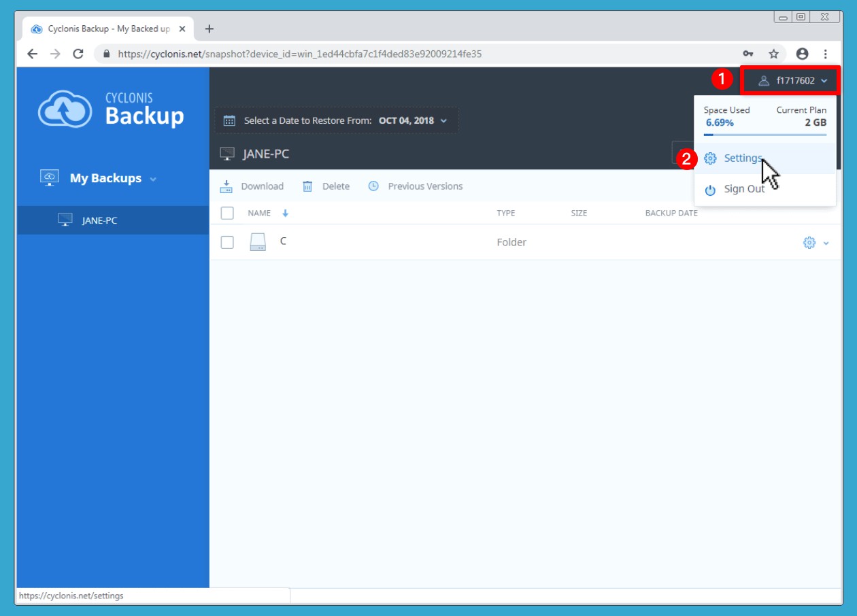Image resolution: width=857 pixels, height=616 pixels.
Task: Collapse the My Backups section
Action: [x=152, y=179]
